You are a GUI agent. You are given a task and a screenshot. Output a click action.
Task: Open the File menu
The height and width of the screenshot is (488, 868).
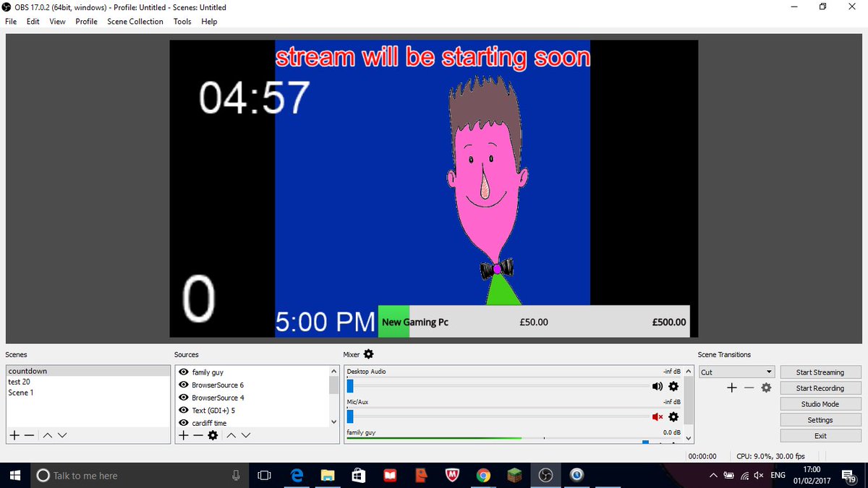11,22
